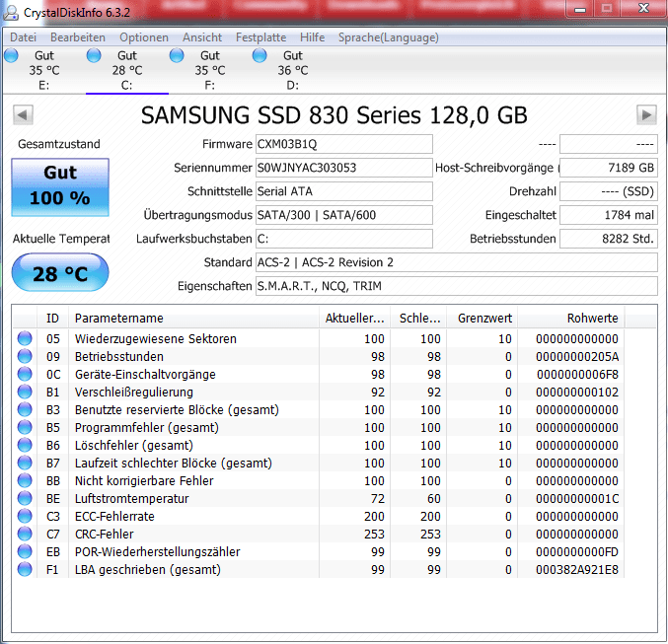Click status icon of row C3 ECC-Fehlerrate
668x644 pixels.
[25, 516]
